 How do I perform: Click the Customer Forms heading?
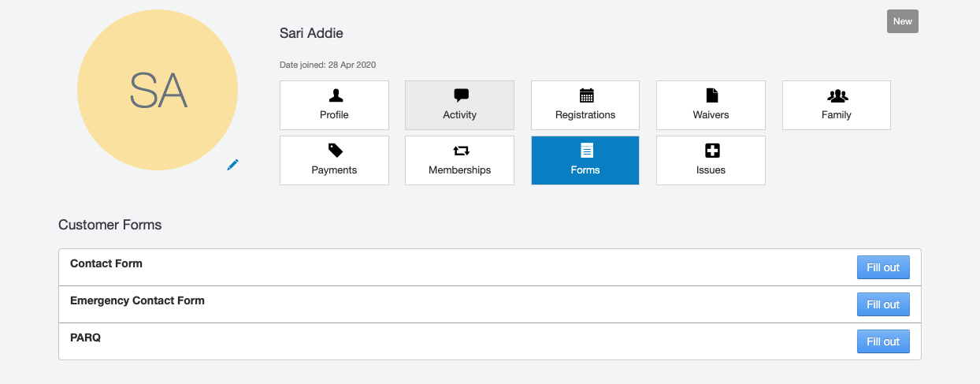(x=110, y=225)
